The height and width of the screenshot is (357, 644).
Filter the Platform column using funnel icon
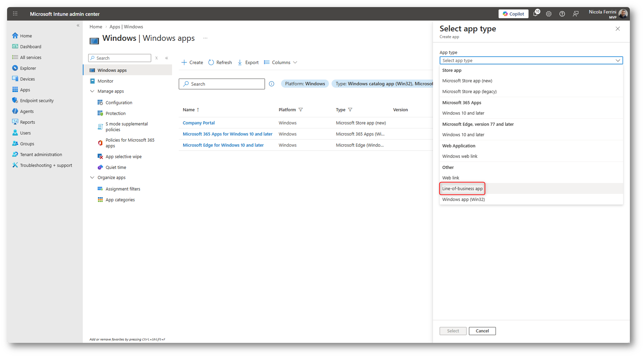(301, 110)
